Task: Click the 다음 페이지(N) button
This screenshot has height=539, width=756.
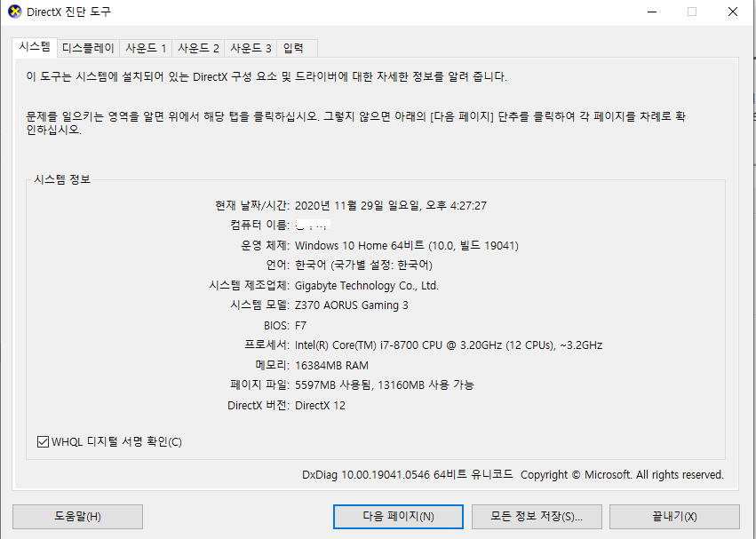Action: tap(398, 516)
